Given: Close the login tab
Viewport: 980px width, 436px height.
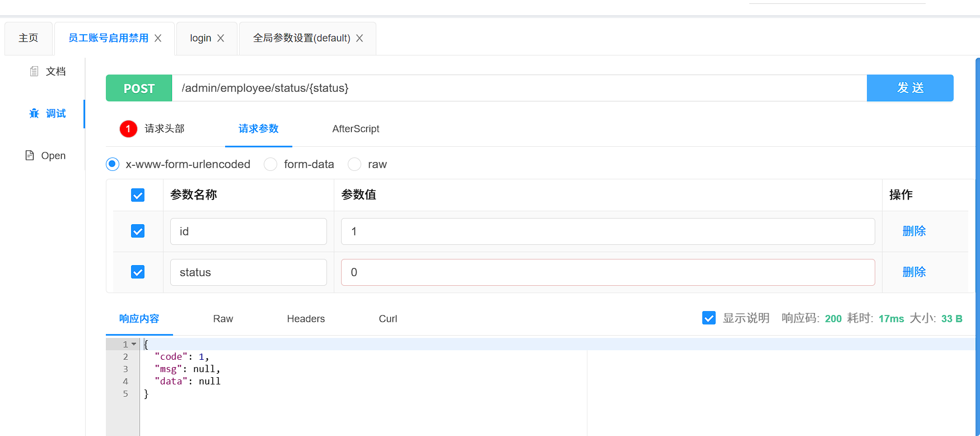Looking at the screenshot, I should click(x=221, y=38).
